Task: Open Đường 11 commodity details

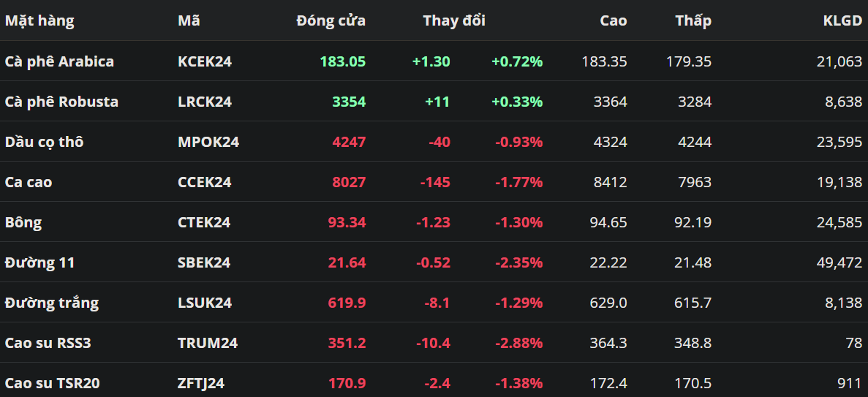Action: 39,262
